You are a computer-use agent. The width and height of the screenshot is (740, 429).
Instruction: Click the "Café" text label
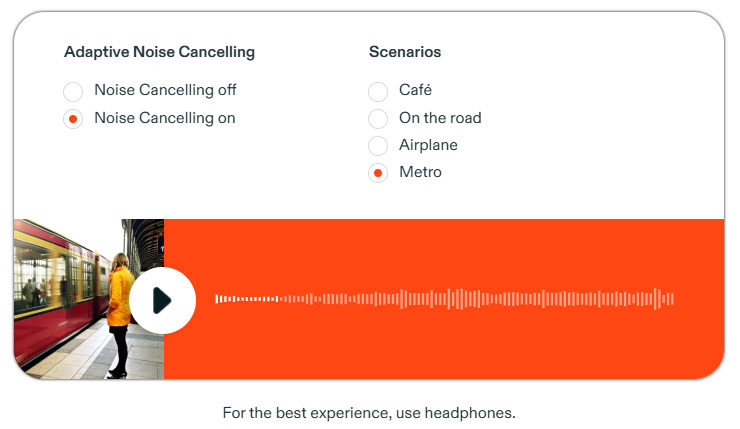[415, 90]
